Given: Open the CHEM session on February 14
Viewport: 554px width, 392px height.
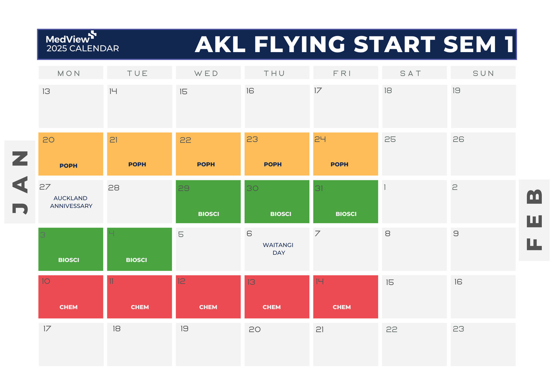Looking at the screenshot, I should point(345,297).
